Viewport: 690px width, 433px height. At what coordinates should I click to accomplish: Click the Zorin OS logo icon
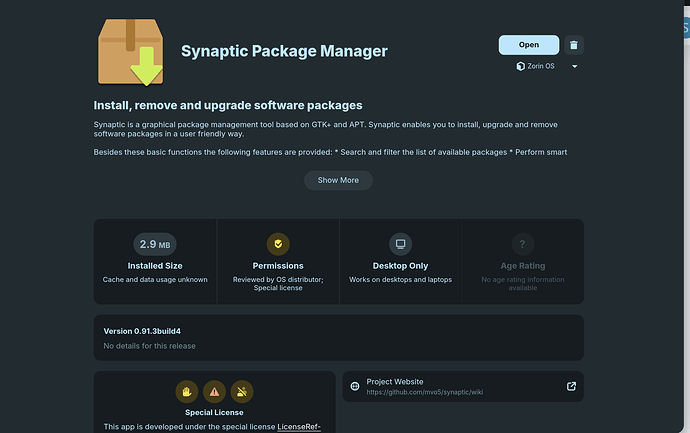click(521, 66)
